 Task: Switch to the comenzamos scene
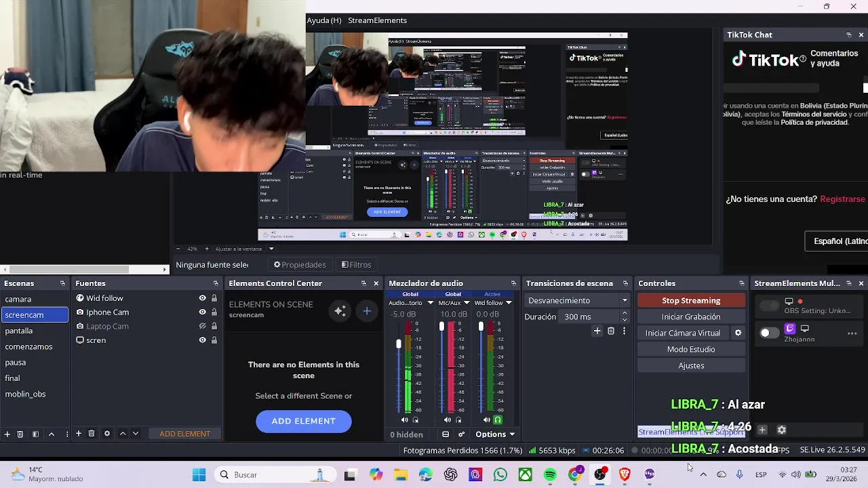coord(35,346)
